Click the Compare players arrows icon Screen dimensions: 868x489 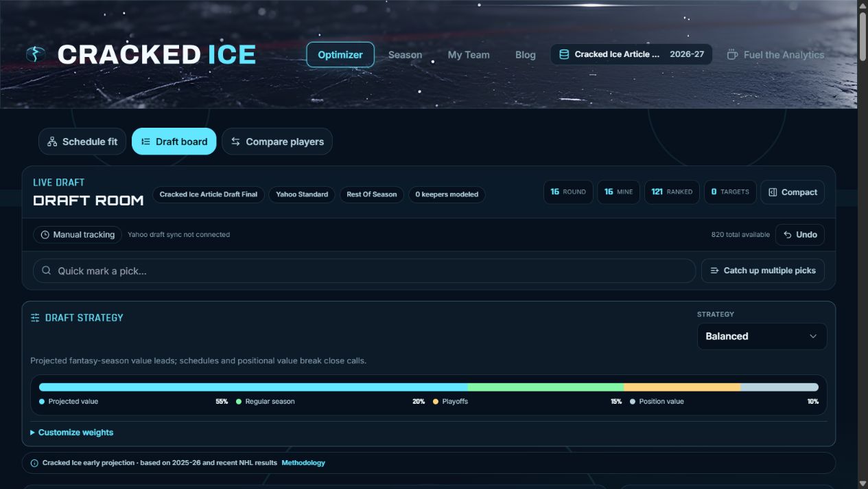pyautogui.click(x=235, y=141)
